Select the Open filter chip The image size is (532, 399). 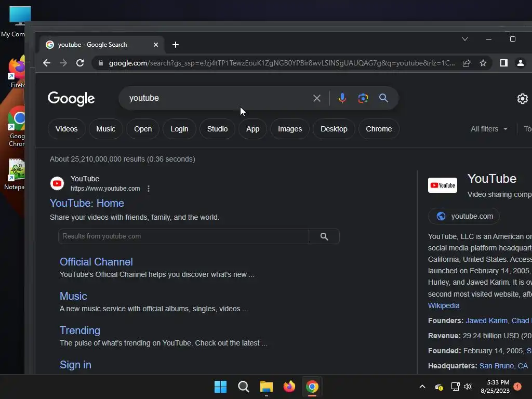[143, 129]
